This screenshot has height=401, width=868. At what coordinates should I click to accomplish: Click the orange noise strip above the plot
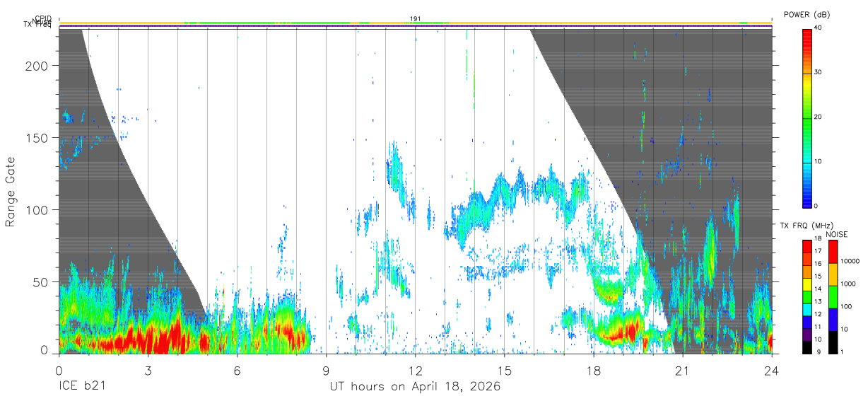click(x=415, y=23)
